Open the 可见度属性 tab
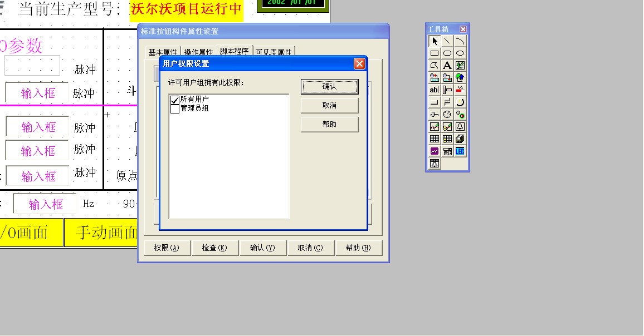The width and height of the screenshot is (644, 336). point(274,52)
